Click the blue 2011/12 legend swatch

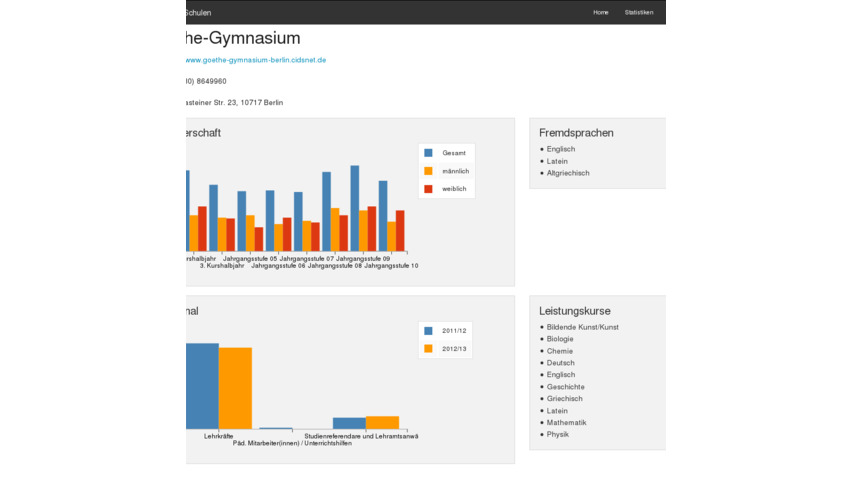(428, 330)
